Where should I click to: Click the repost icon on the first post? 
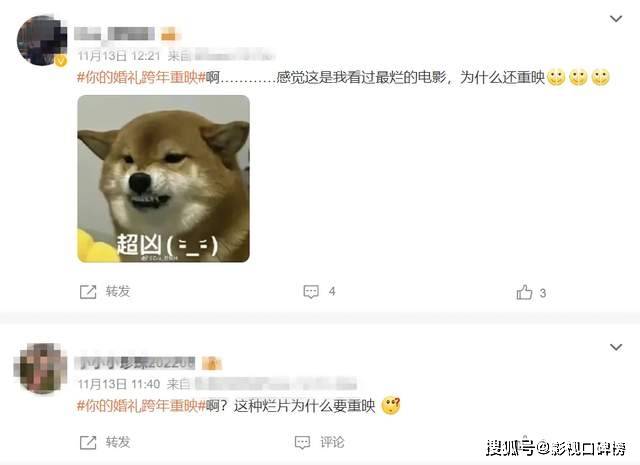[88, 292]
